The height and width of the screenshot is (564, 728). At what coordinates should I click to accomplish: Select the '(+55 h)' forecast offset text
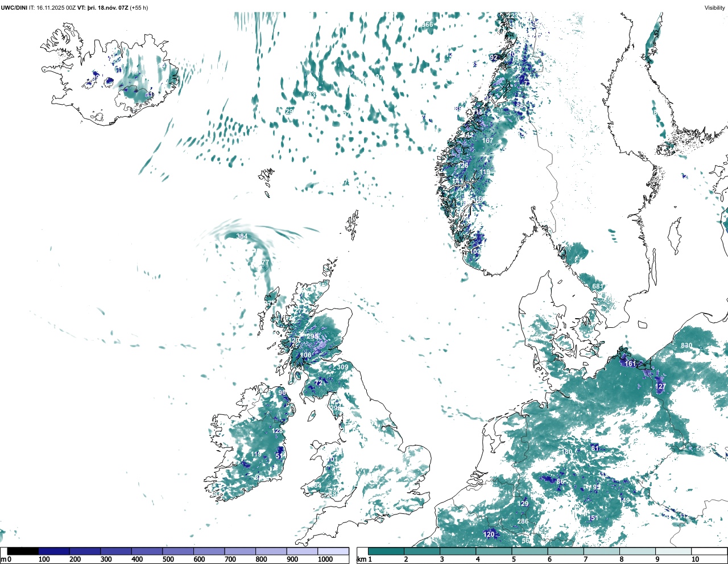click(139, 8)
